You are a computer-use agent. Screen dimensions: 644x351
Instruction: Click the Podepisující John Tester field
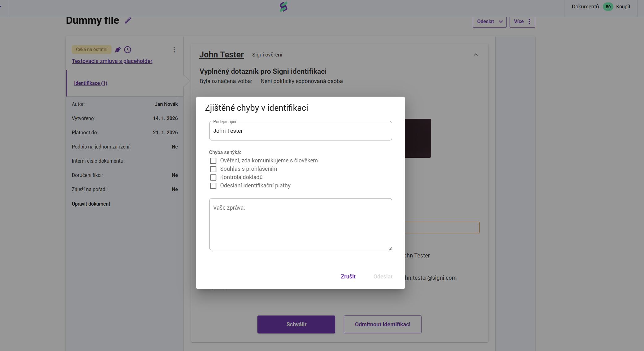300,131
